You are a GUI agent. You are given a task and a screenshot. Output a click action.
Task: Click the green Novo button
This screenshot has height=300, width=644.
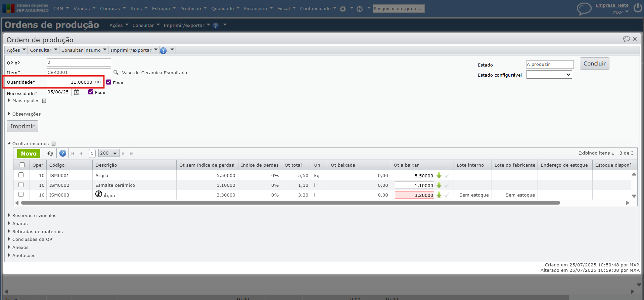[29, 154]
